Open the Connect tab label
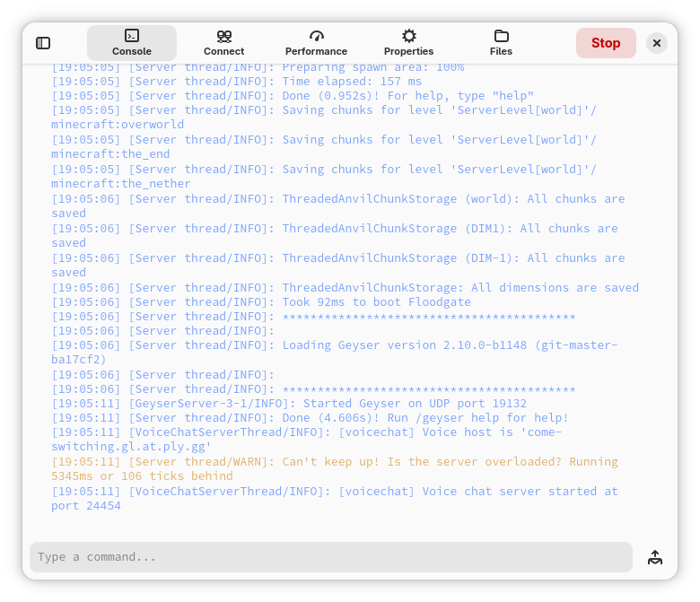 click(224, 51)
